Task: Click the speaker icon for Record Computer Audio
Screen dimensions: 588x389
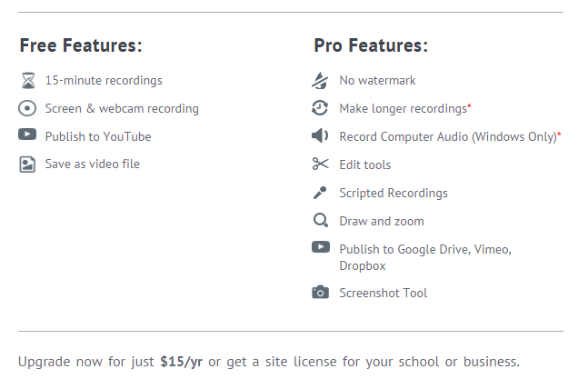Action: click(x=320, y=135)
